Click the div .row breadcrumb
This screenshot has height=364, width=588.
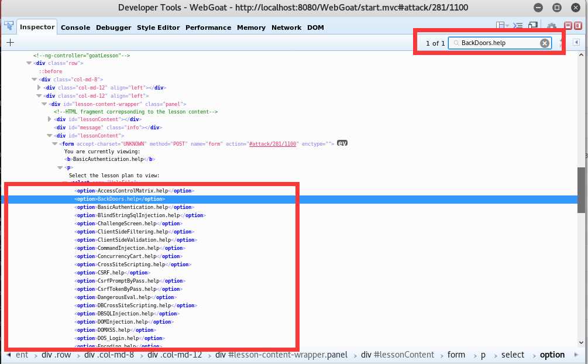click(x=56, y=355)
